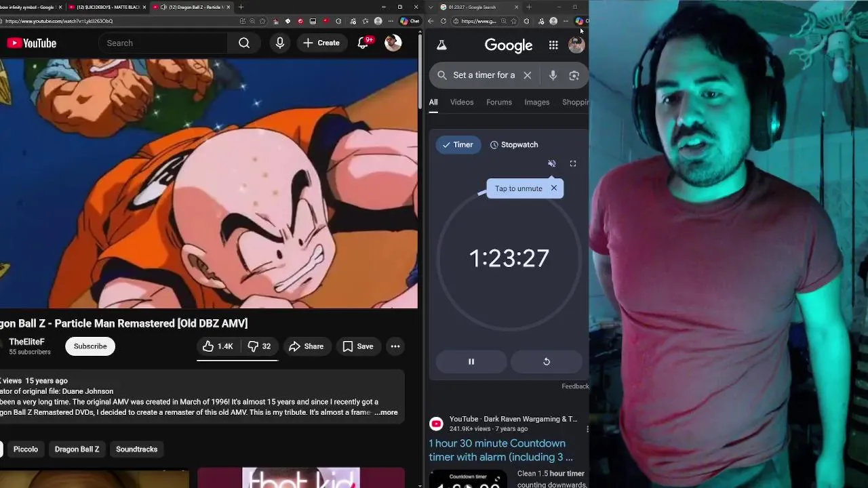868x488 pixels.
Task: Open Google account avatar
Action: click(x=576, y=45)
